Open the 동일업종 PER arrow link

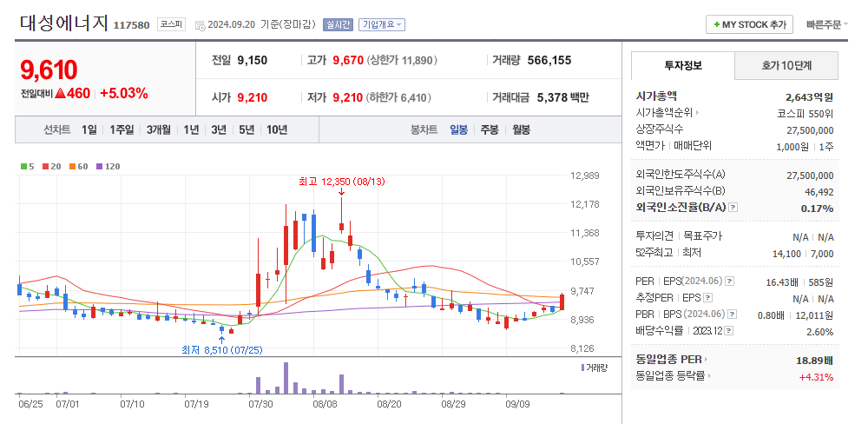click(x=705, y=360)
